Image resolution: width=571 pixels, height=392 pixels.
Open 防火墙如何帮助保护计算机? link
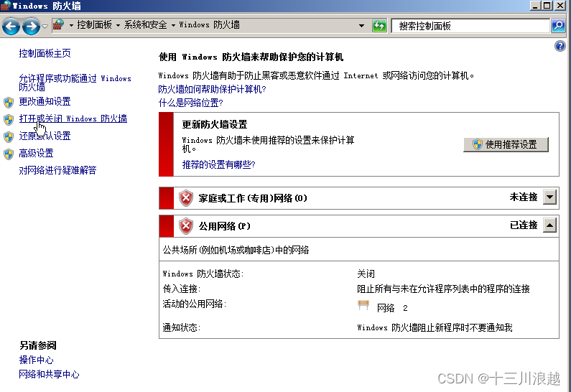pos(213,89)
